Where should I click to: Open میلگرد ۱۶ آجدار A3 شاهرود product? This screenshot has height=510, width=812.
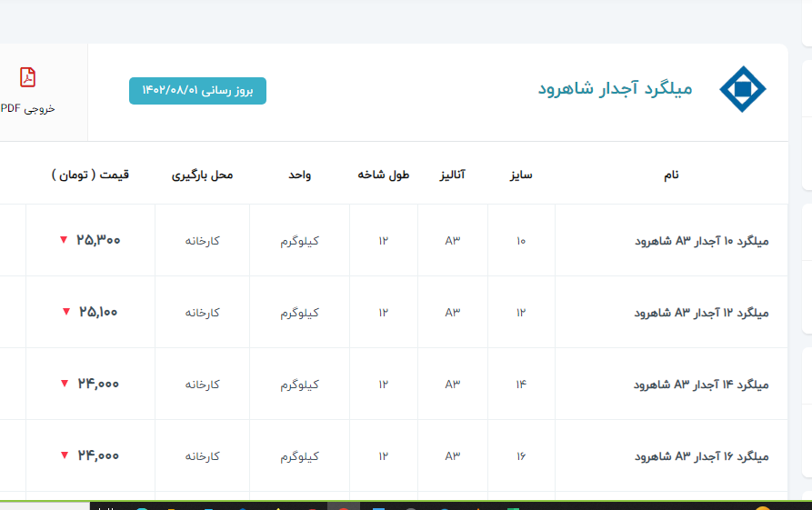701,456
